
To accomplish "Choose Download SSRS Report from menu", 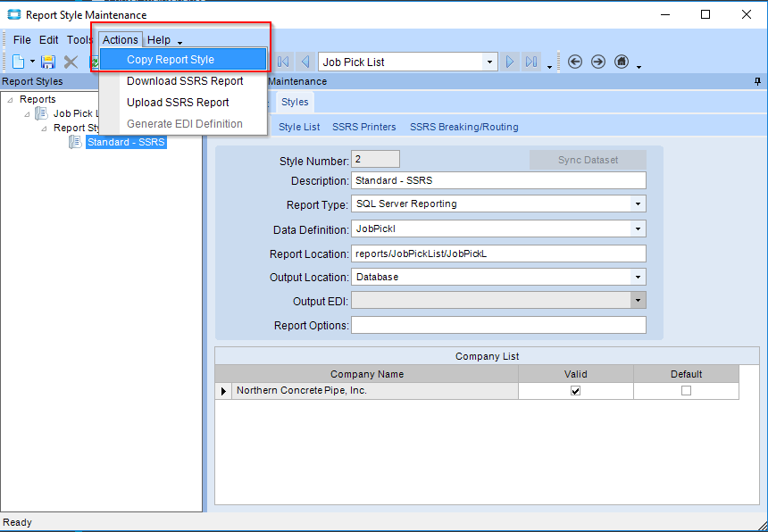I will [x=185, y=81].
